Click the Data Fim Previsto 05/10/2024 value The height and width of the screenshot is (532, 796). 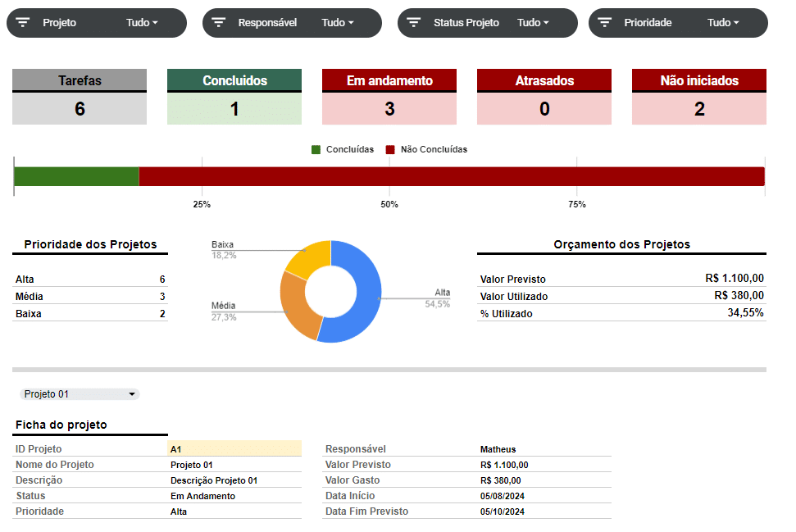[502, 512]
